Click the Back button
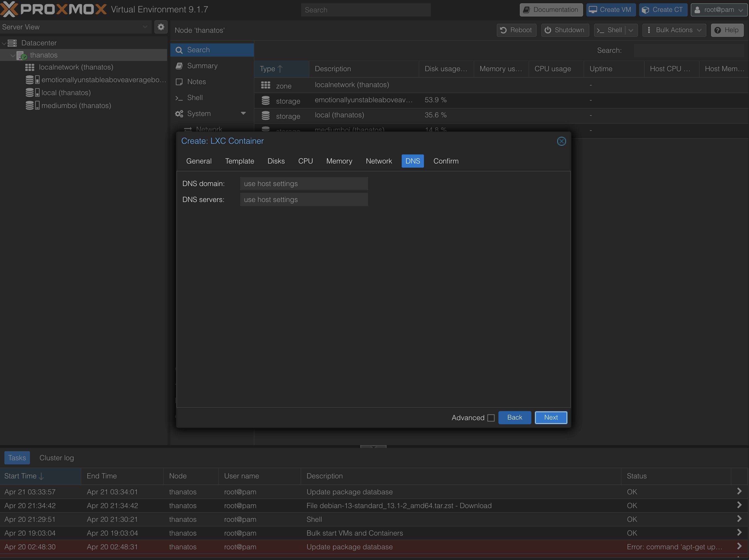The image size is (749, 560). (x=515, y=418)
